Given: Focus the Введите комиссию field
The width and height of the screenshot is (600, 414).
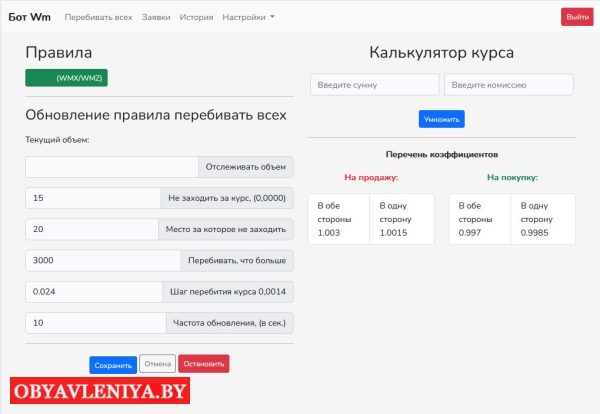Looking at the screenshot, I should 509,85.
